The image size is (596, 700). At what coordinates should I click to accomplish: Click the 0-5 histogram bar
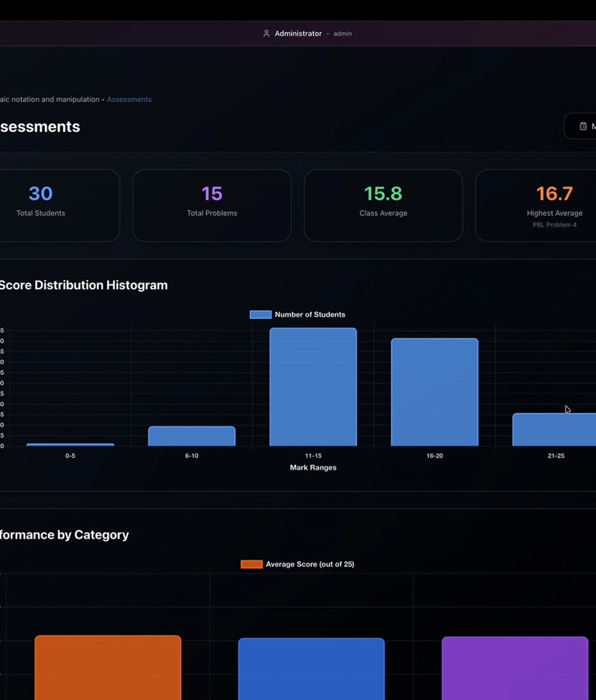[70, 445]
